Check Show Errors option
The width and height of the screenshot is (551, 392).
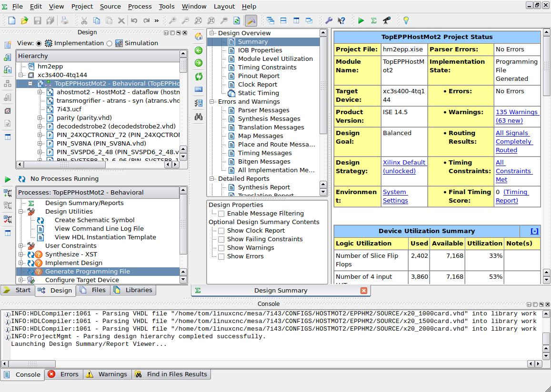tap(221, 256)
